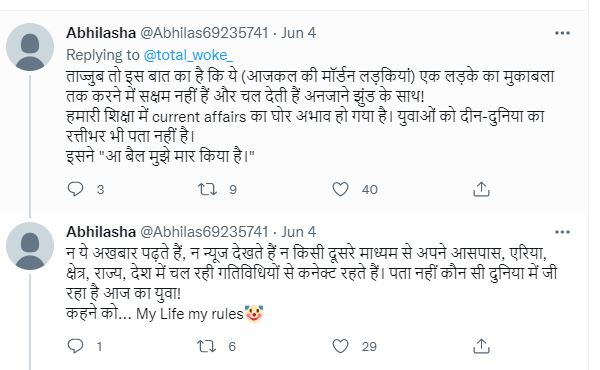The image size is (600, 370).
Task: Open second tweet text ending My Life my rules
Action: 311,283
